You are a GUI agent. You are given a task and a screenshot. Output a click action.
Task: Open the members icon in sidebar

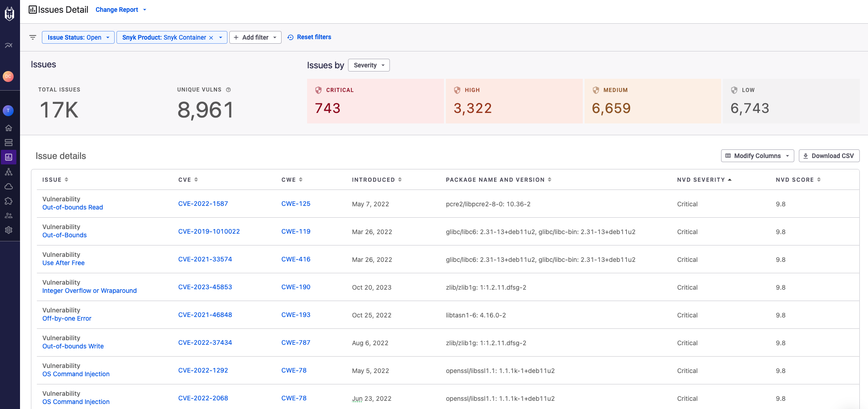coord(9,215)
